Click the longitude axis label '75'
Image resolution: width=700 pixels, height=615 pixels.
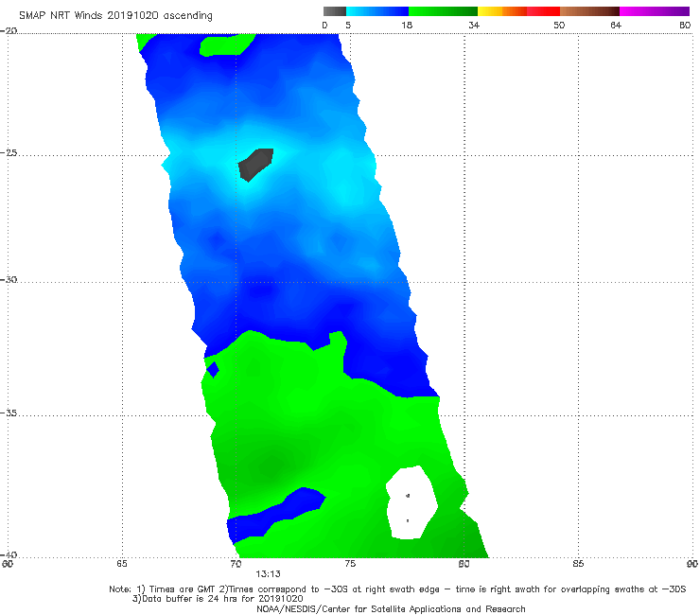pos(350,564)
